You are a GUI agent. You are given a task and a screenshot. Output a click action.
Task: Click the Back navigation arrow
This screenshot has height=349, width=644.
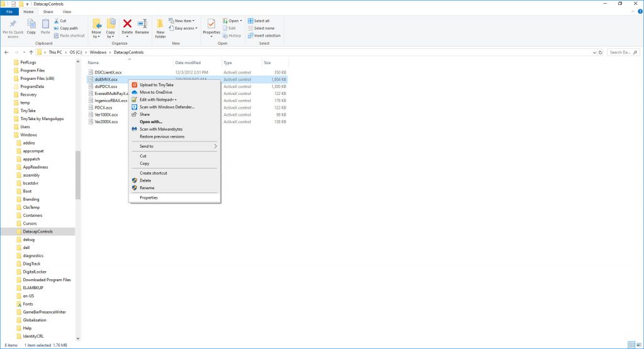pyautogui.click(x=6, y=53)
